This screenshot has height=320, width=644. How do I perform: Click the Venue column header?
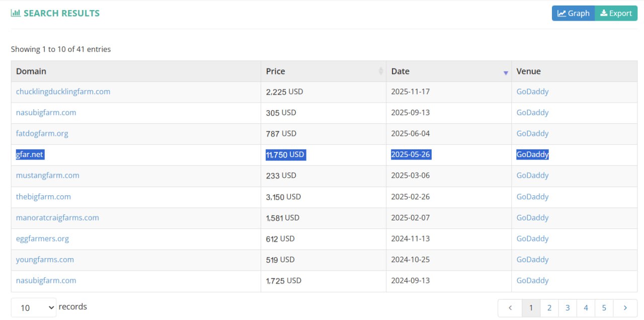point(528,71)
